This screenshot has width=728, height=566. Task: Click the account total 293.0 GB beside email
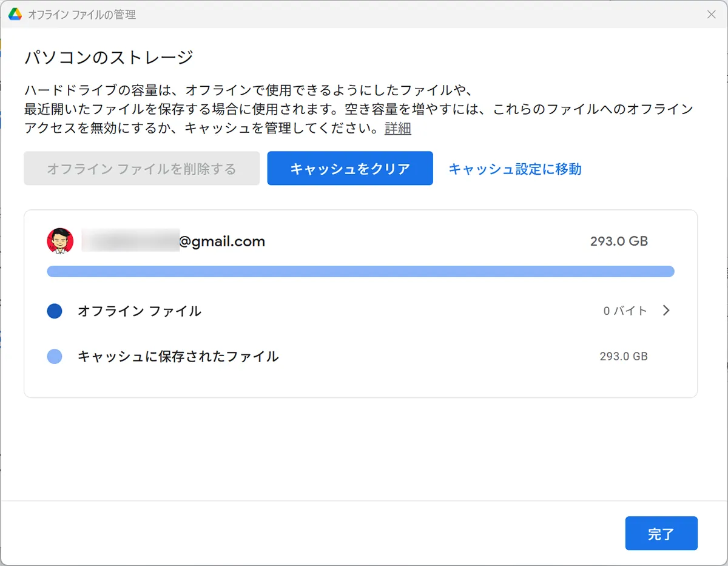(x=619, y=241)
